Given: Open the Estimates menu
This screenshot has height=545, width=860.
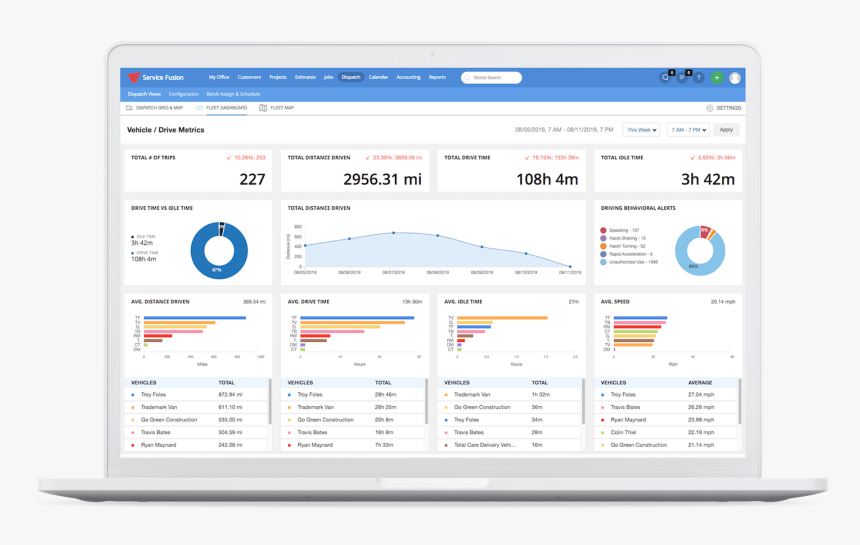Looking at the screenshot, I should 305,77.
